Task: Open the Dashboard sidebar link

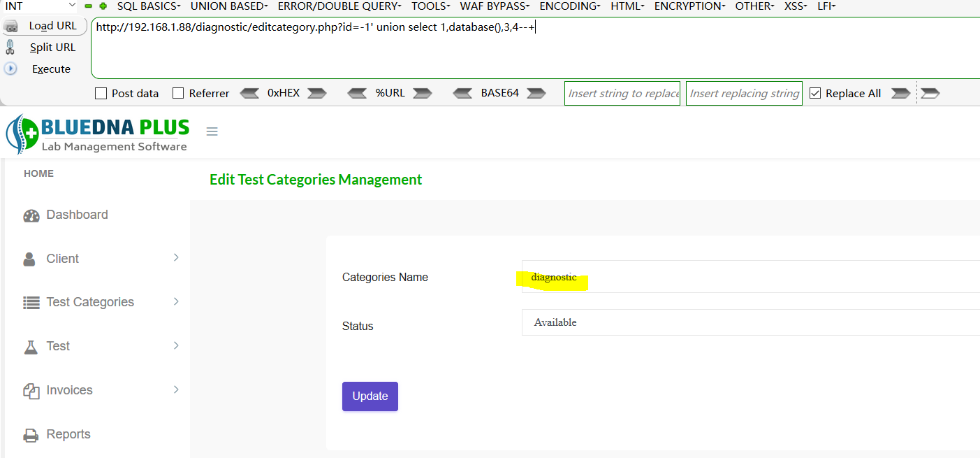Action: click(x=77, y=215)
